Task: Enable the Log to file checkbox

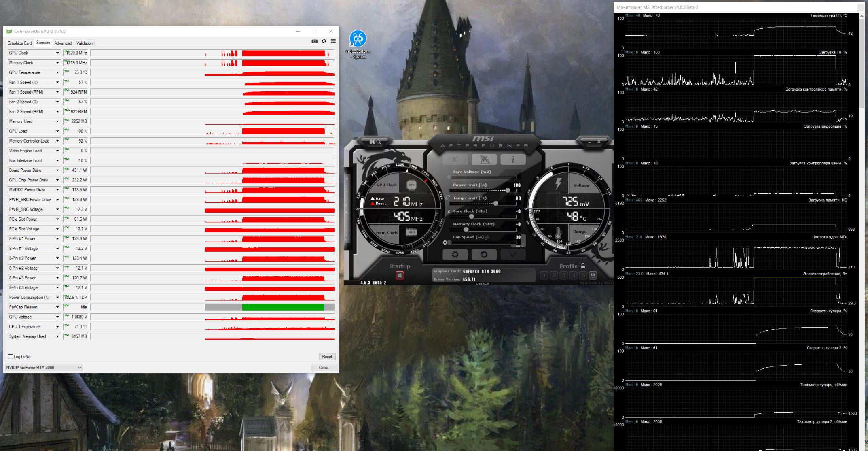Action: tap(11, 357)
